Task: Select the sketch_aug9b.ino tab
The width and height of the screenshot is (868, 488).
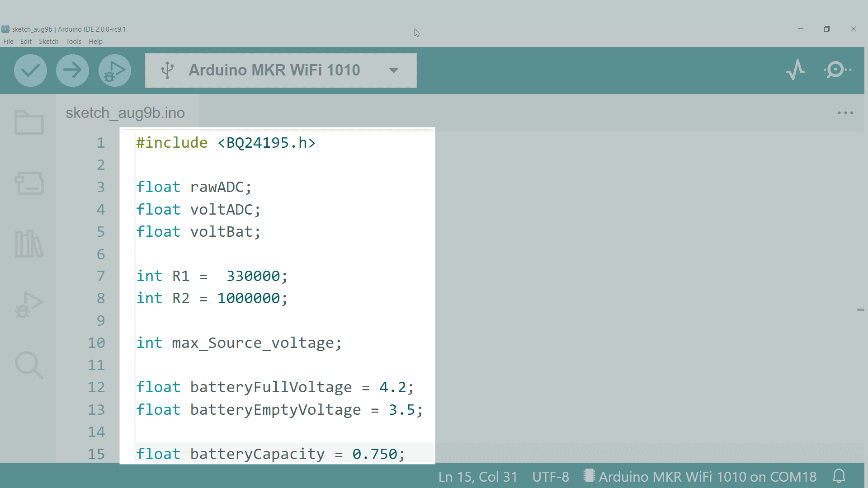Action: coord(125,113)
